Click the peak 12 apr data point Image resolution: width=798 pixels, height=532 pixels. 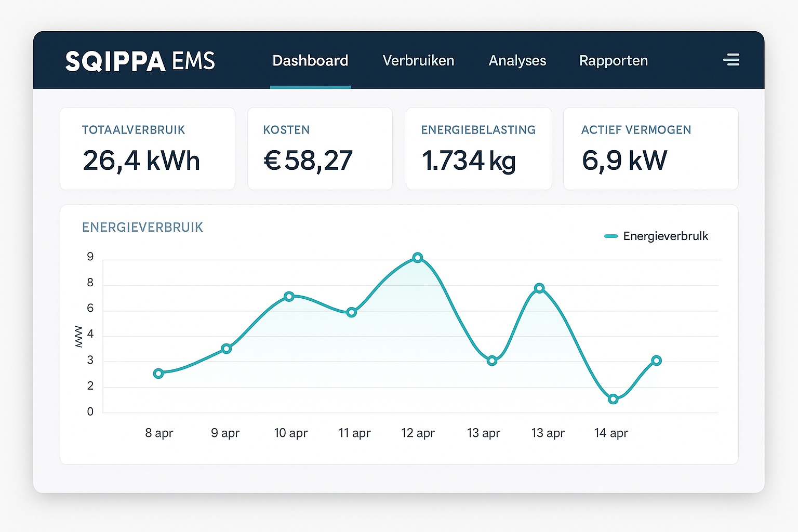click(418, 258)
